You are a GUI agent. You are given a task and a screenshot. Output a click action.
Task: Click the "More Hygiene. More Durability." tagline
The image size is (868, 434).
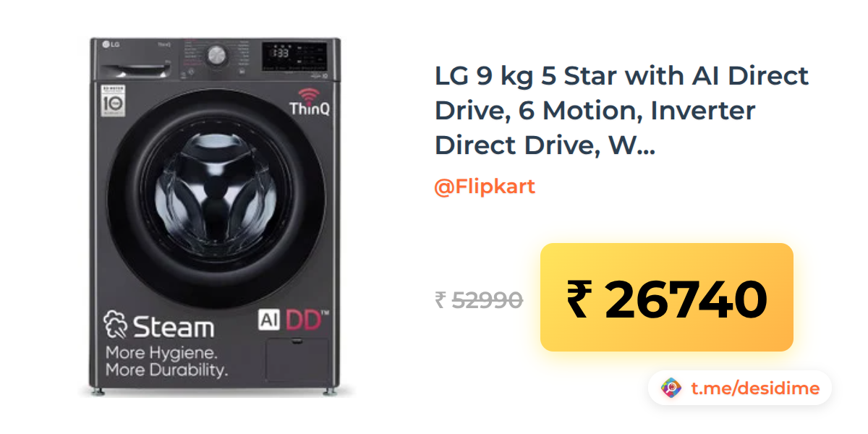(167, 362)
